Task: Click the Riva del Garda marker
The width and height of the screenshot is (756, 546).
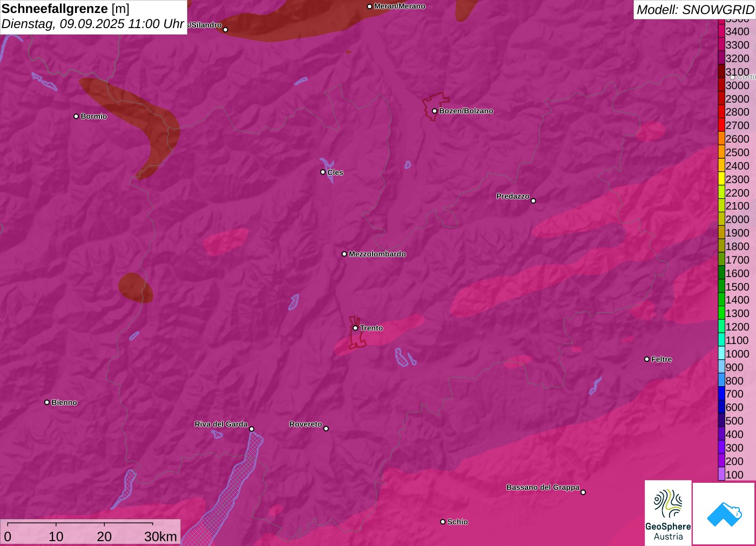Action: point(252,429)
